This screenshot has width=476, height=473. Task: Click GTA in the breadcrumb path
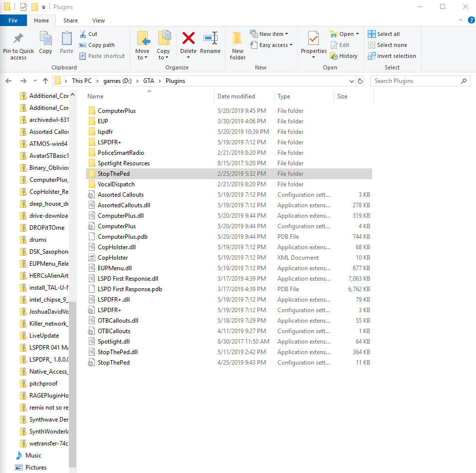point(149,81)
